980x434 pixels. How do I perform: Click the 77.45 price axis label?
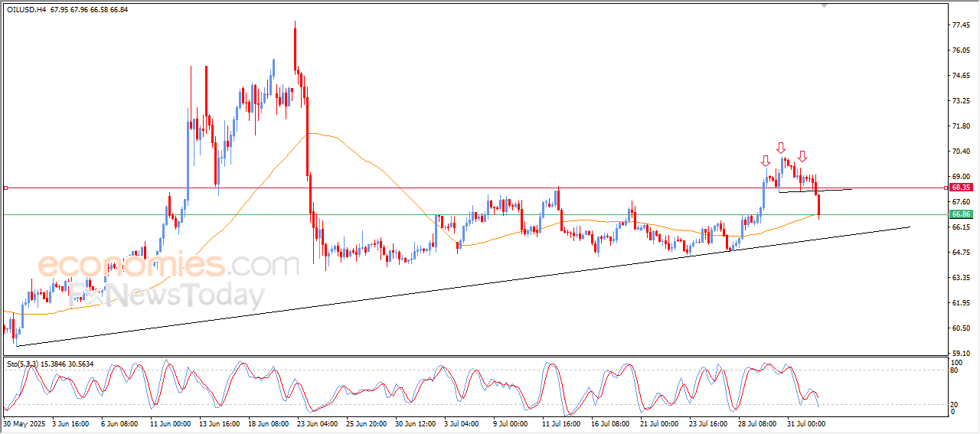pyautogui.click(x=962, y=25)
